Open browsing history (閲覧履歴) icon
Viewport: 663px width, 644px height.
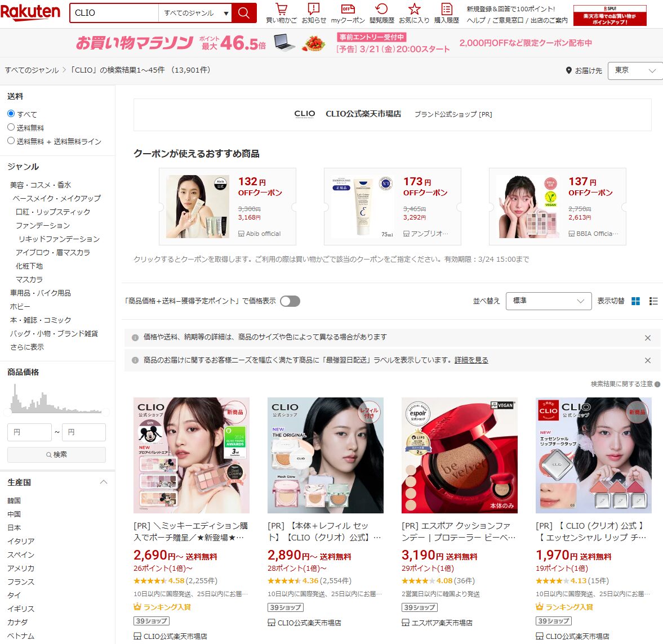pyautogui.click(x=382, y=13)
